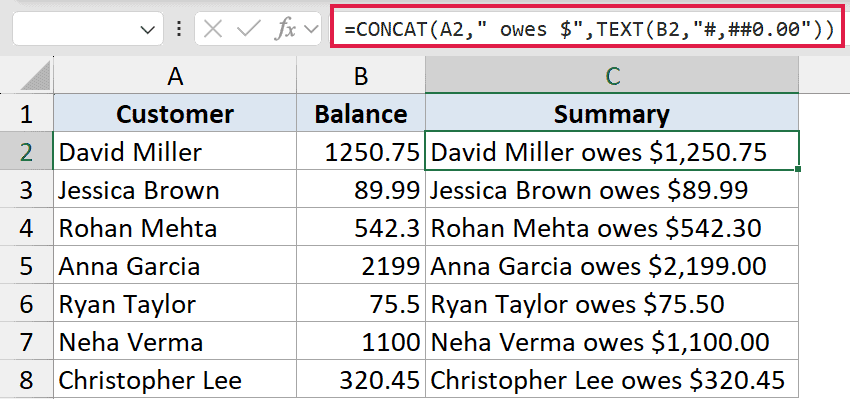Select cell Anna Garcia owes $2,199.00
This screenshot has width=850, height=399.
pyautogui.click(x=612, y=266)
